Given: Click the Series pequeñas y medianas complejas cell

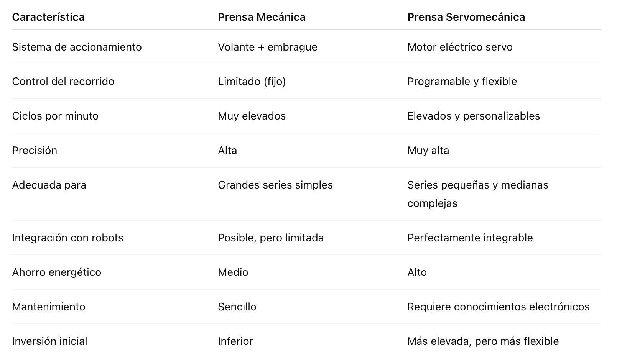Looking at the screenshot, I should [478, 194].
